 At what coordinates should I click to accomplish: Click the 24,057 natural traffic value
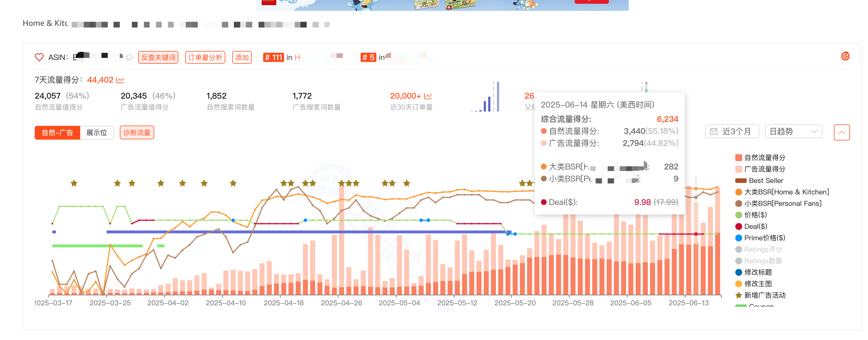tap(48, 96)
